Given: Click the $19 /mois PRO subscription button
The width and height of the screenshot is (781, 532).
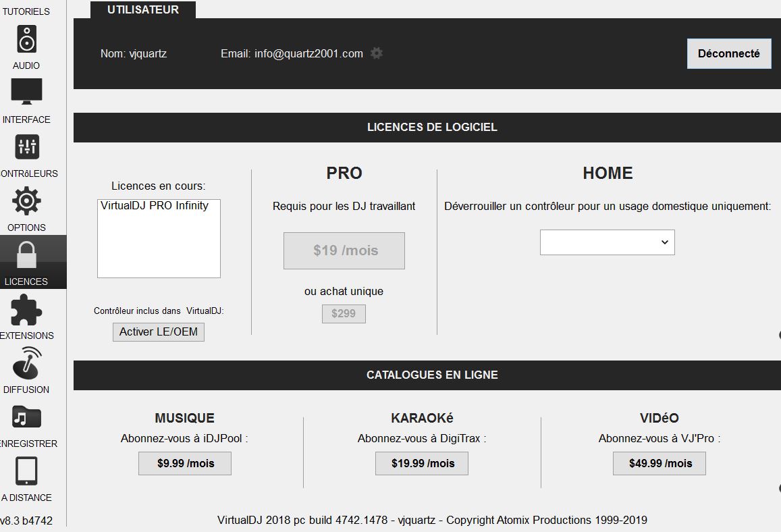Looking at the screenshot, I should point(344,250).
